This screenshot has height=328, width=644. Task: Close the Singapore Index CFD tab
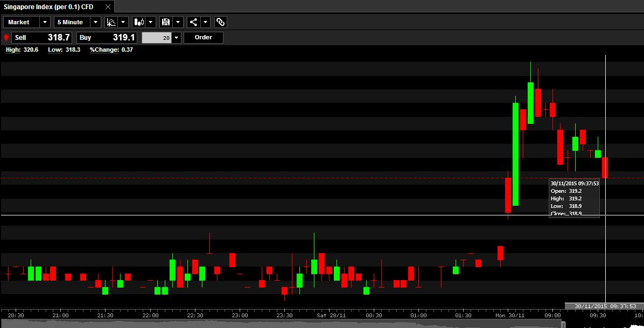pos(108,7)
